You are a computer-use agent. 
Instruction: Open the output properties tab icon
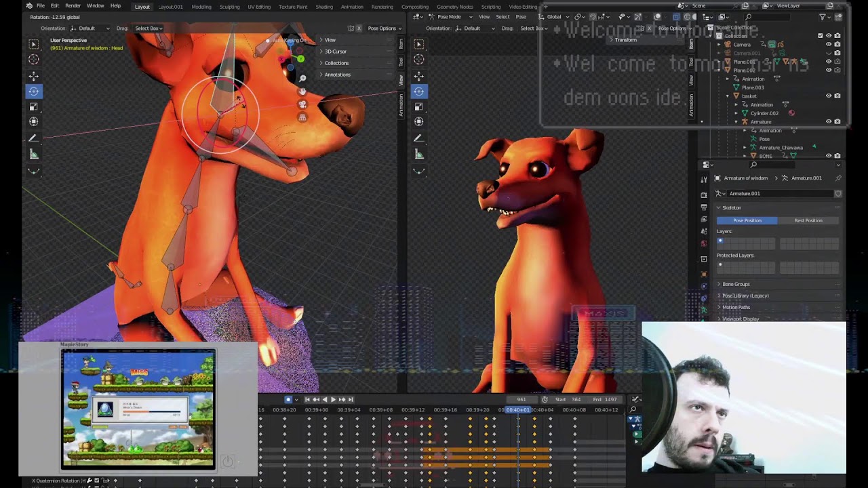pos(703,207)
